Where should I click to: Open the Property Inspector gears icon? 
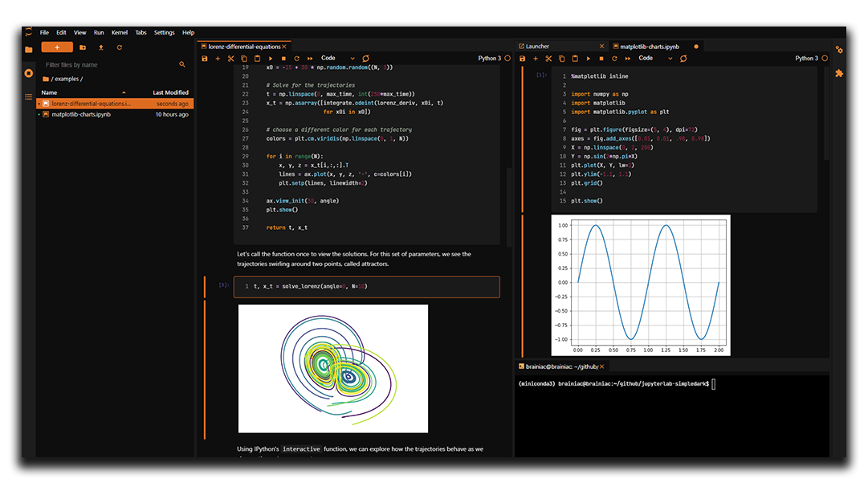coord(839,50)
